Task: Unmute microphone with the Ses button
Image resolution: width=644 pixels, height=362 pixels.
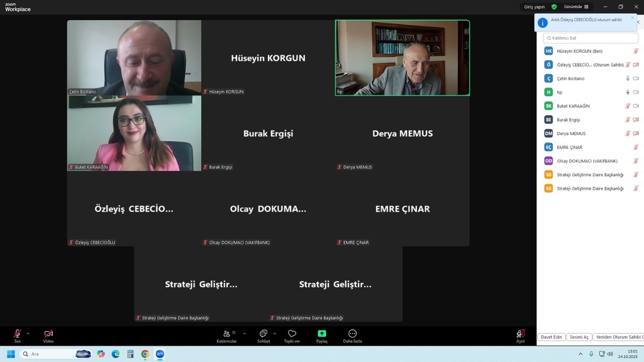Action: click(18, 334)
